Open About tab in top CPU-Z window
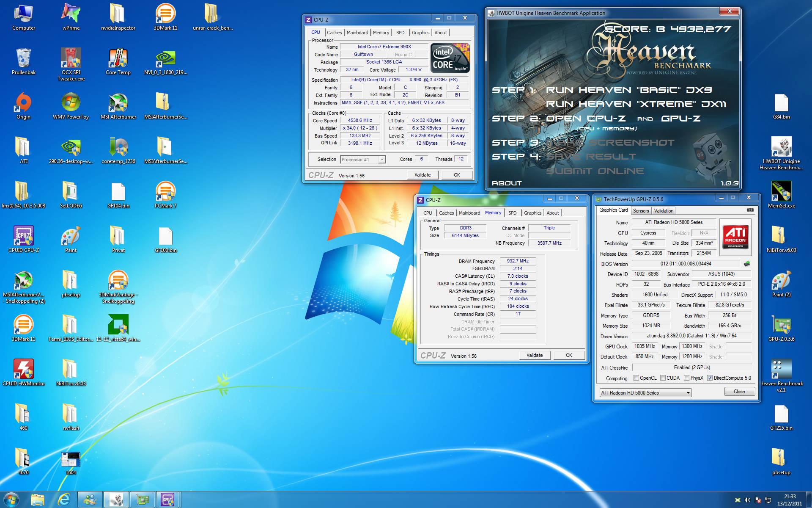This screenshot has width=812, height=508. point(440,33)
